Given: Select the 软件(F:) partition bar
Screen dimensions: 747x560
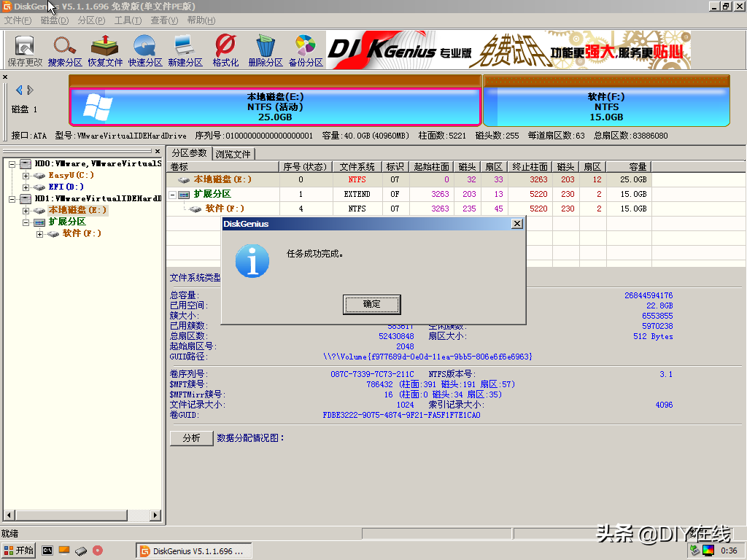Looking at the screenshot, I should pos(605,106).
